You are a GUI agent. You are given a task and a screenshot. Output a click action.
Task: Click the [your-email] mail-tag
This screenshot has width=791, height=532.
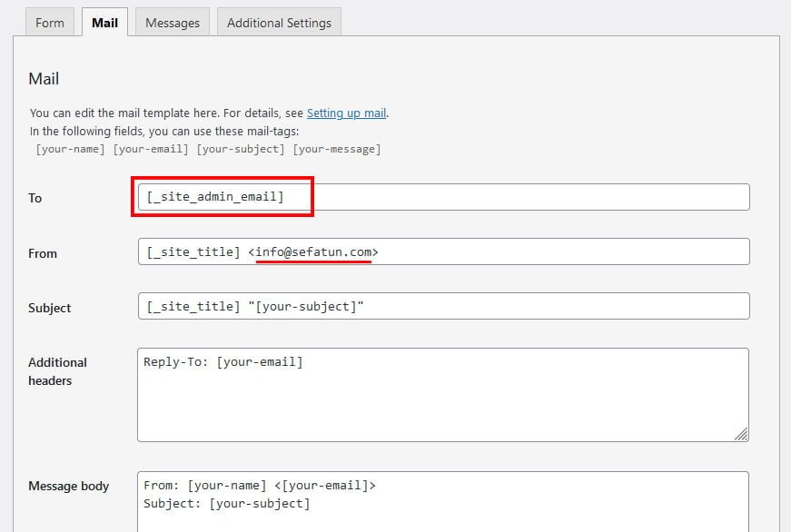151,149
